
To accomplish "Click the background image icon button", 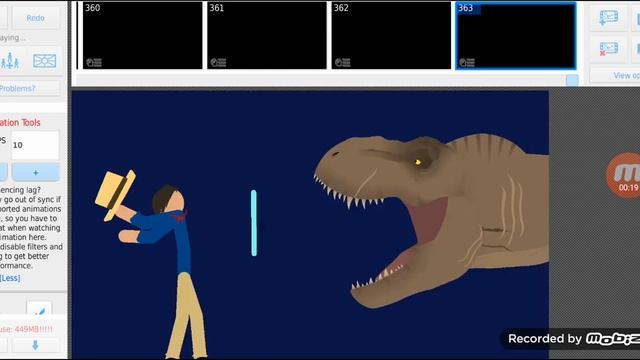I will coord(44,61).
